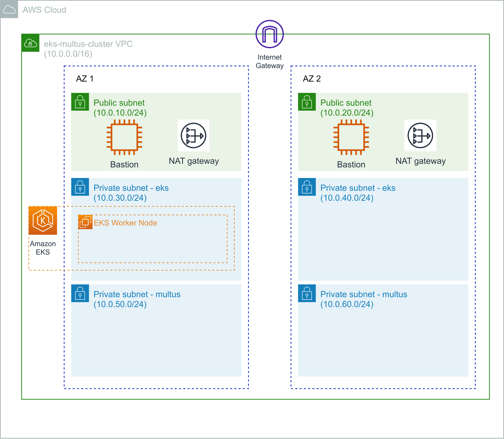The height and width of the screenshot is (439, 504).
Task: Click the 'AZ 1' label
Action: coord(85,79)
